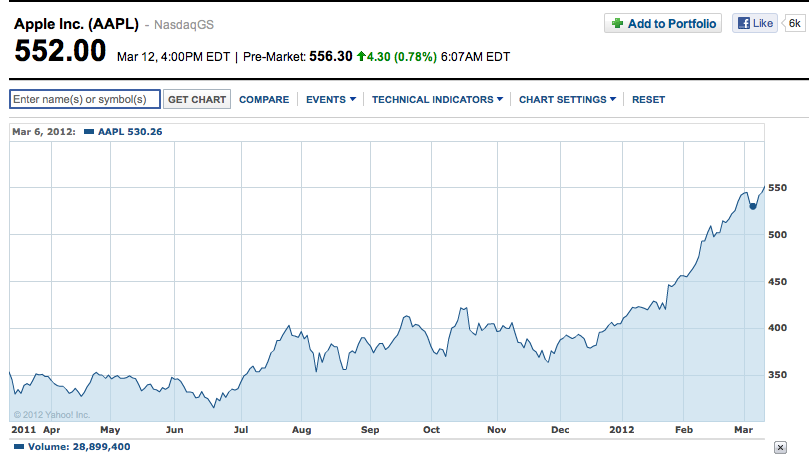Click the 2012 label on the time axis

622,430
